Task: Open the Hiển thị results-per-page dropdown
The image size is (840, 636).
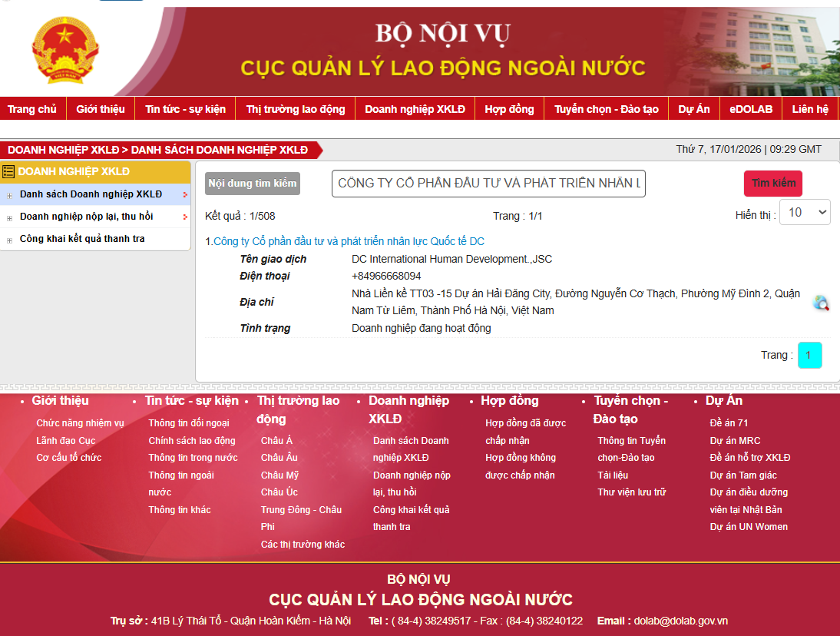Action: (804, 213)
